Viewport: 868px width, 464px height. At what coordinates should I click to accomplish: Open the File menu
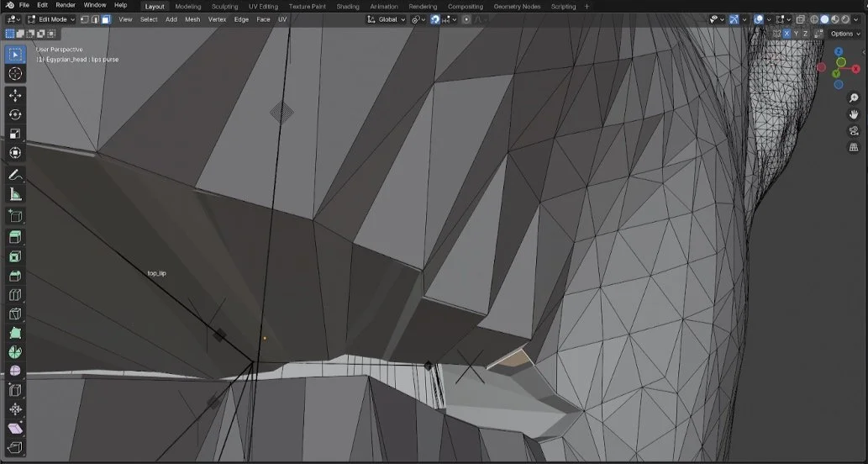pyautogui.click(x=24, y=5)
